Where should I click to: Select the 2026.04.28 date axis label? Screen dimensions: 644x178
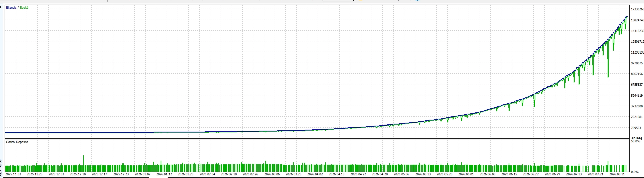(380, 174)
